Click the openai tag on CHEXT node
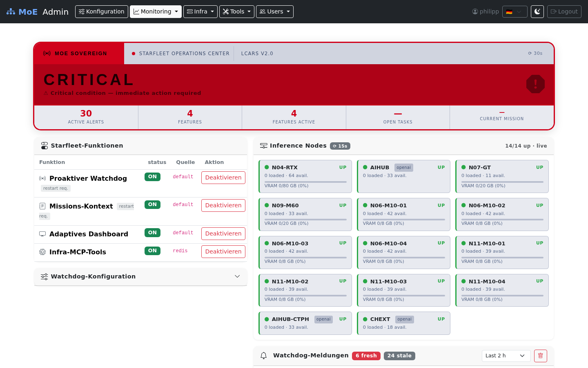 pos(405,319)
